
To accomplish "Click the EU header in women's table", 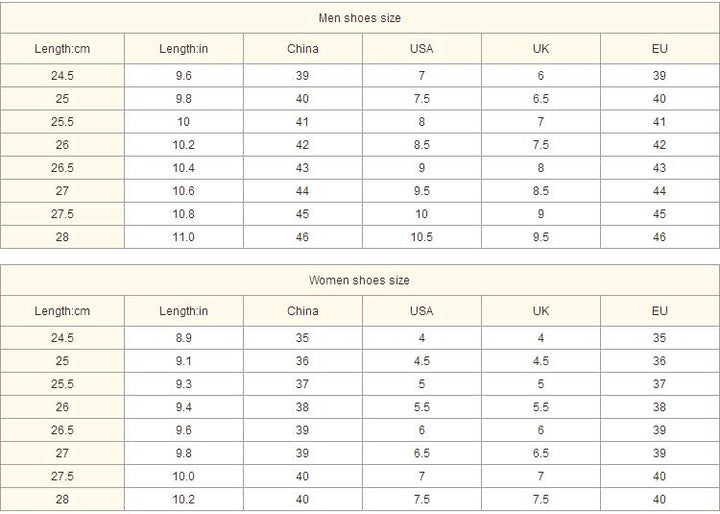I will [x=660, y=311].
